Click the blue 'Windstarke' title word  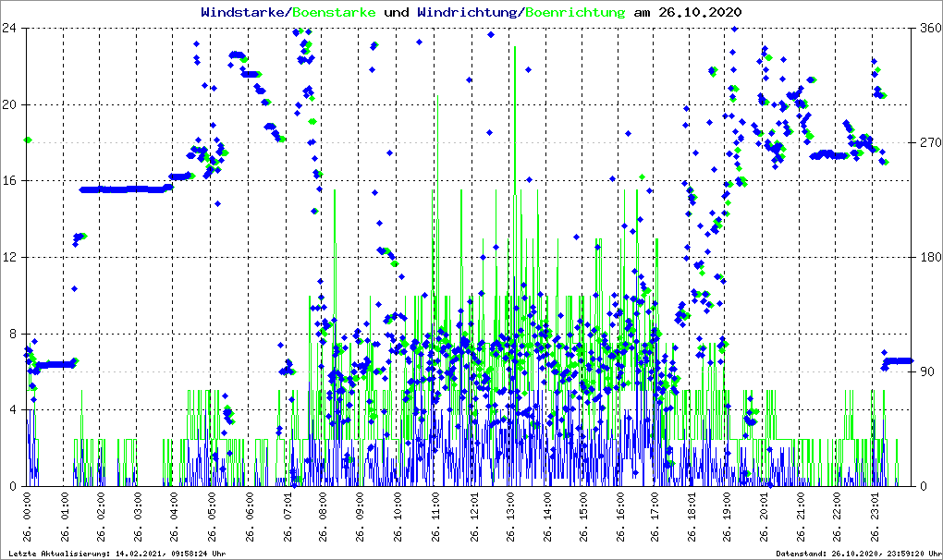tap(244, 13)
